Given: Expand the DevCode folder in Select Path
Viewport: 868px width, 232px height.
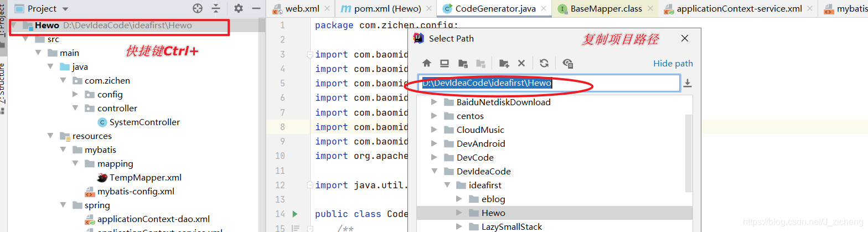Looking at the screenshot, I should tap(433, 158).
